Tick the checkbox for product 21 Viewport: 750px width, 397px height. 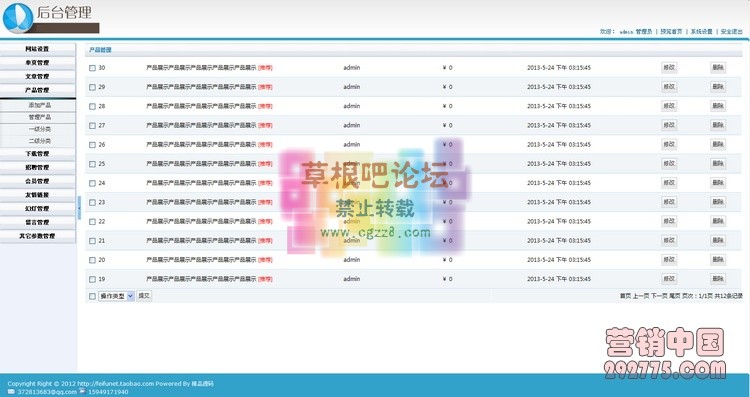coord(92,241)
